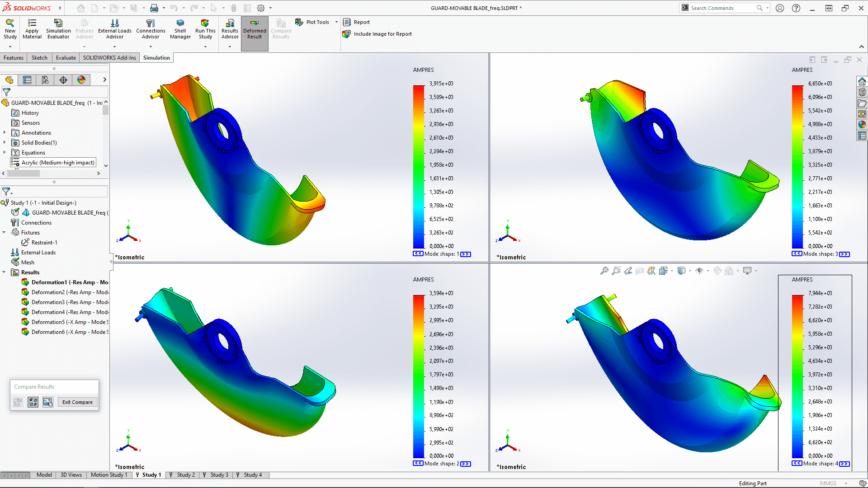This screenshot has width=868, height=488.
Task: Toggle Include Image for Report checkbox
Action: click(x=346, y=34)
